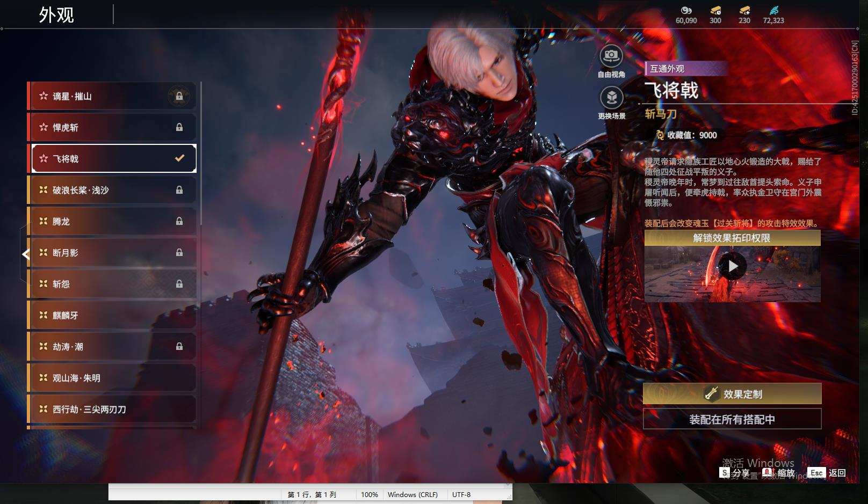The width and height of the screenshot is (868, 504).
Task: Click the lock icon on 悍虎斩
Action: tap(179, 127)
